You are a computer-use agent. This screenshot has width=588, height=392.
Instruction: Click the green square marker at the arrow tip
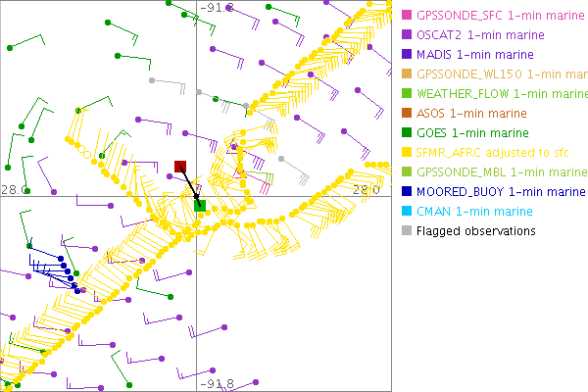200,205
